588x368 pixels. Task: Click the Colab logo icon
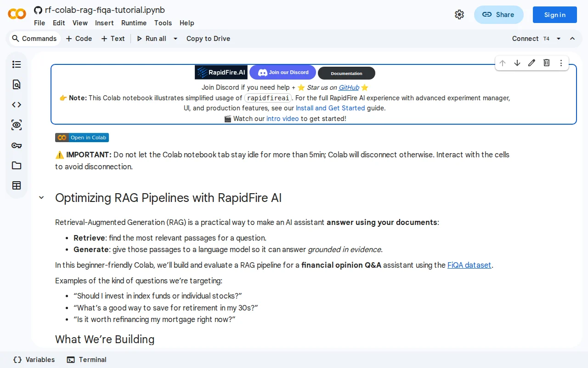point(17,14)
